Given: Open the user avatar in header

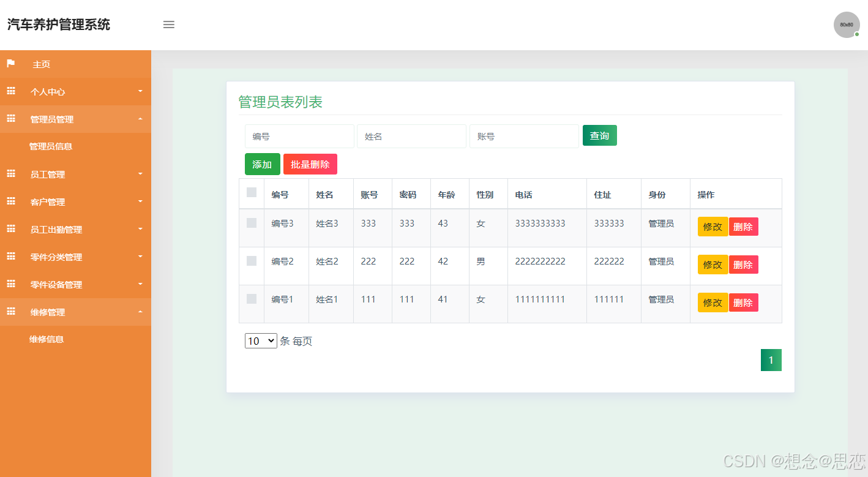Looking at the screenshot, I should 847,24.
